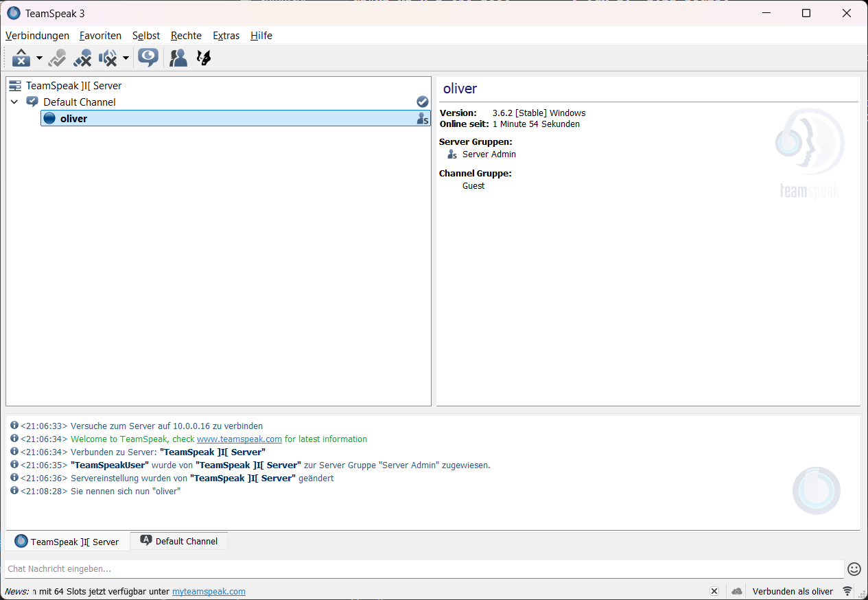Open the Rechte menu
868x600 pixels.
point(186,36)
